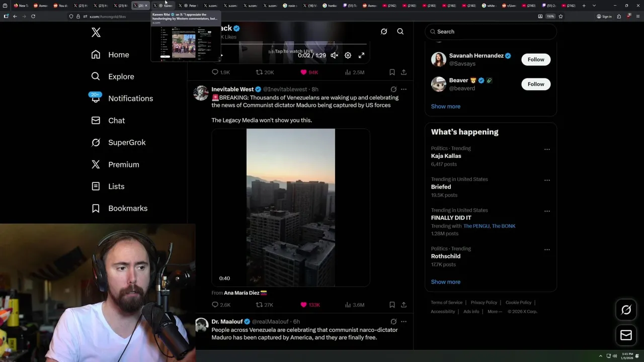Follow Beaver account
The width and height of the screenshot is (644, 362).
(x=536, y=84)
